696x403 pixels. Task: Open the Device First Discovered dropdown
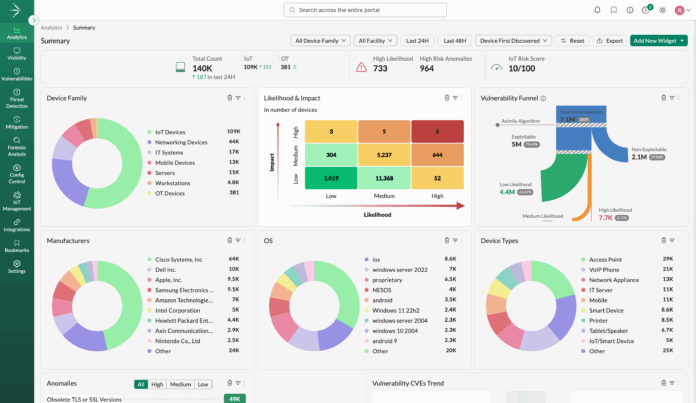click(513, 41)
